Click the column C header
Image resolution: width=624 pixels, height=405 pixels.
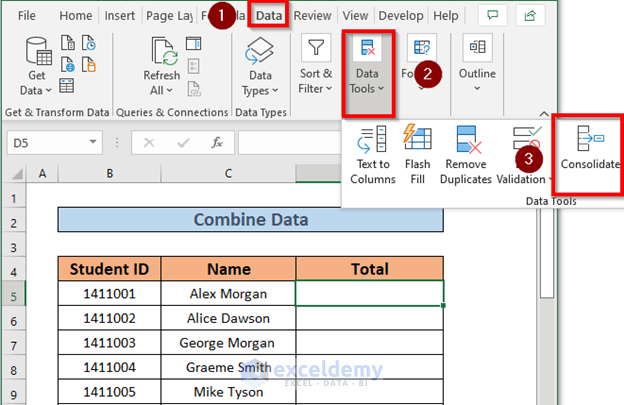pos(228,174)
